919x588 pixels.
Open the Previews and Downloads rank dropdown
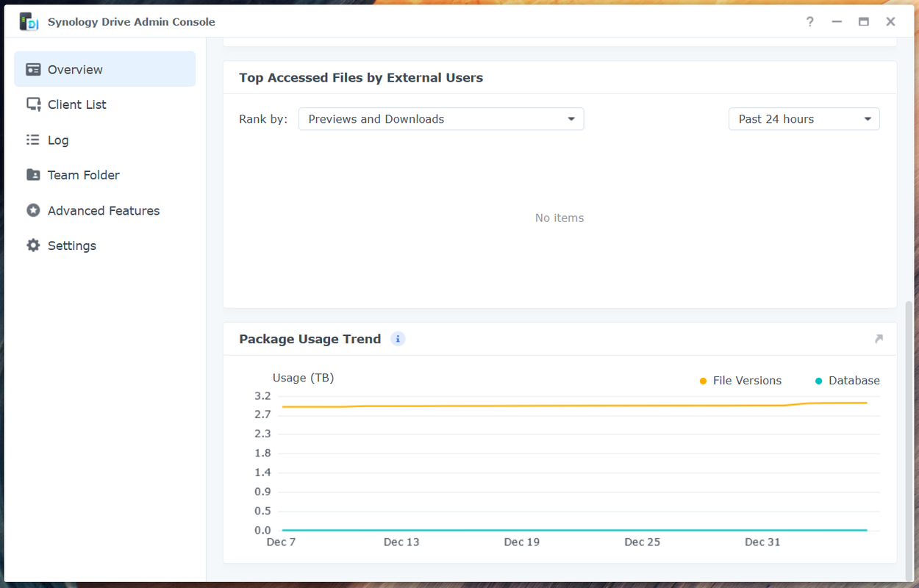coord(441,119)
